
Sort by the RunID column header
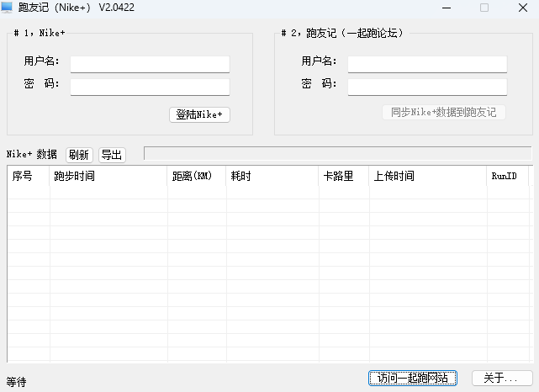point(508,176)
